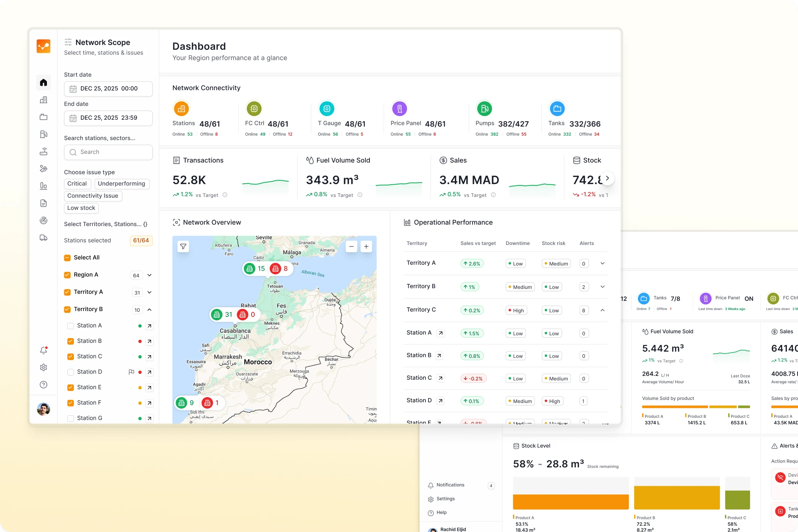This screenshot has width=798, height=532.
Task: Check the Station A checkbox
Action: coord(71,326)
